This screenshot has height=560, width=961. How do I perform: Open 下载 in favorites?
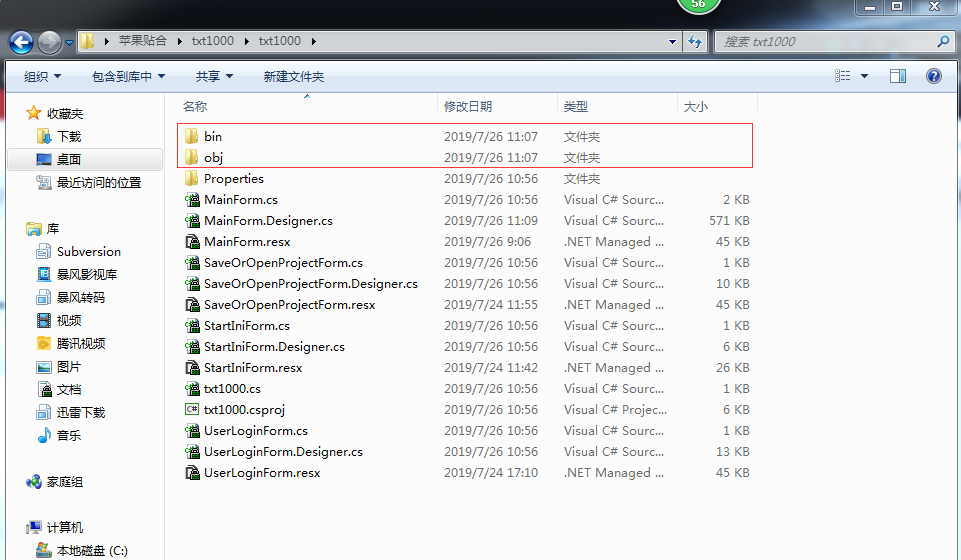tap(69, 136)
